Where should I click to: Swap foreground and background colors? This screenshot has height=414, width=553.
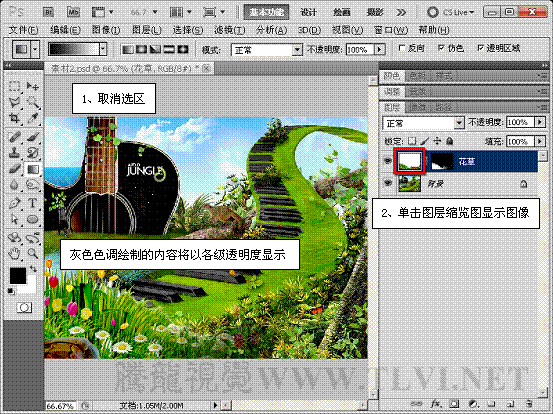[x=33, y=269]
